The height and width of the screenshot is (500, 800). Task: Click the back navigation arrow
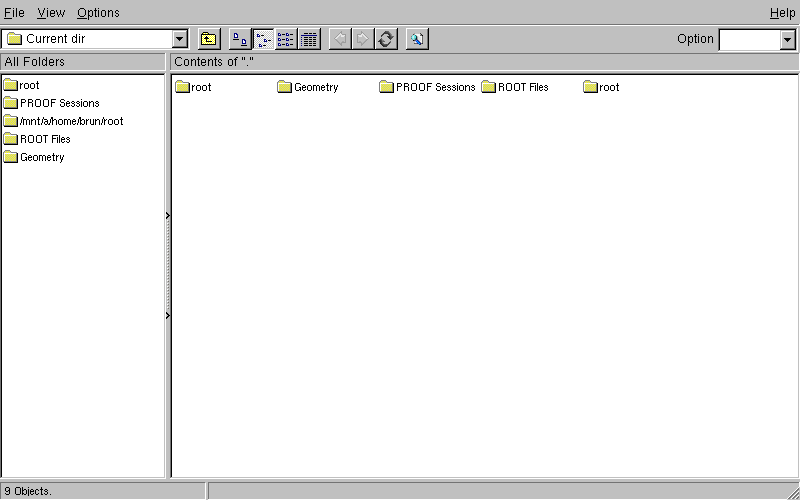tap(340, 39)
